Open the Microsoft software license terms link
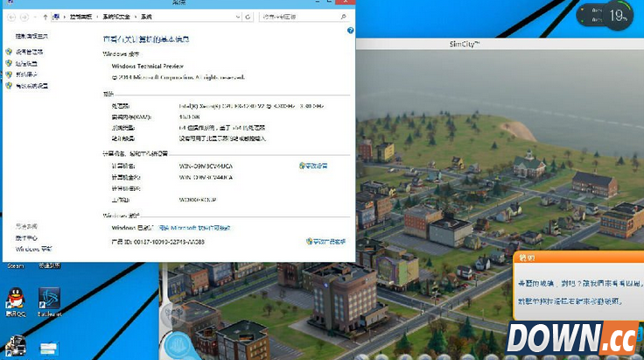 [x=194, y=228]
